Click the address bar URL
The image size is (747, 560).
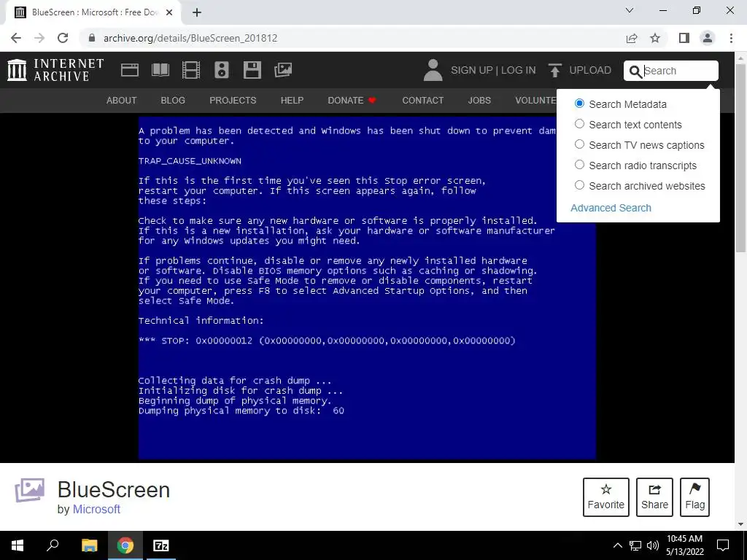(x=190, y=38)
